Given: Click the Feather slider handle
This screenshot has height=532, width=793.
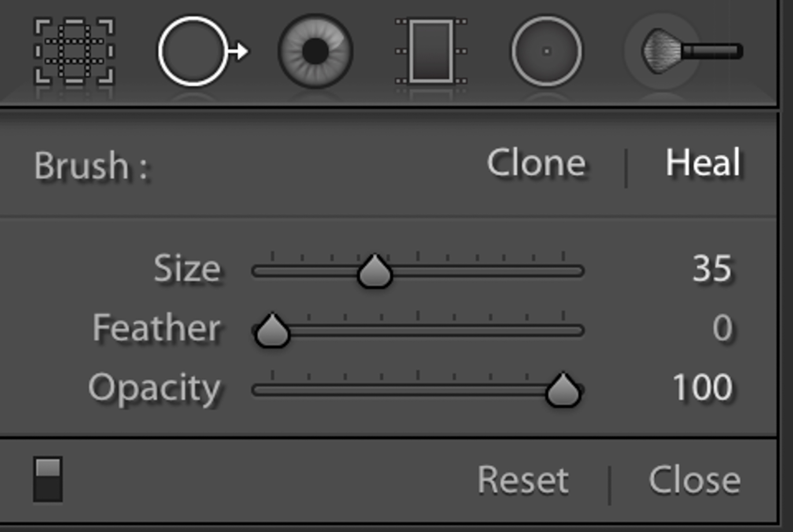Looking at the screenshot, I should [272, 331].
